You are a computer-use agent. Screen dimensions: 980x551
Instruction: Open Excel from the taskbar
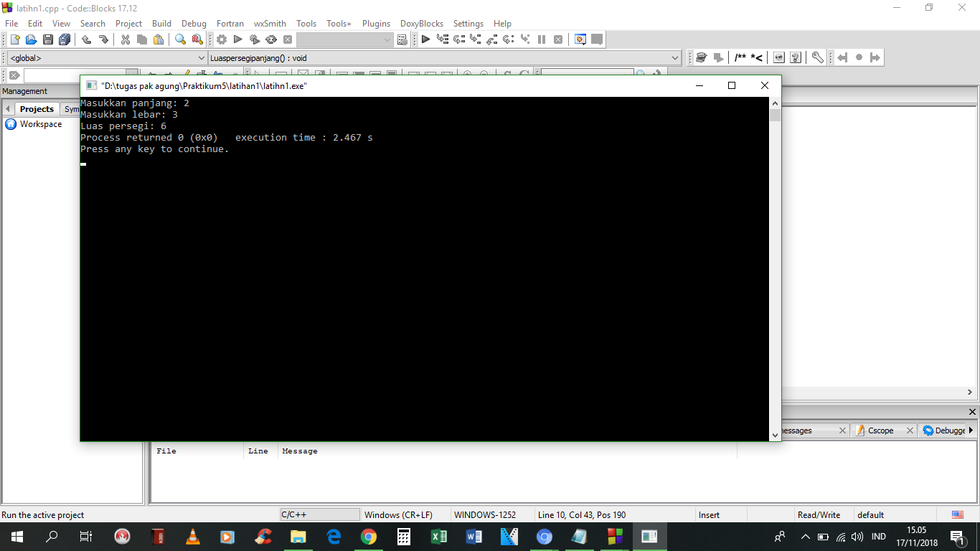pyautogui.click(x=439, y=537)
